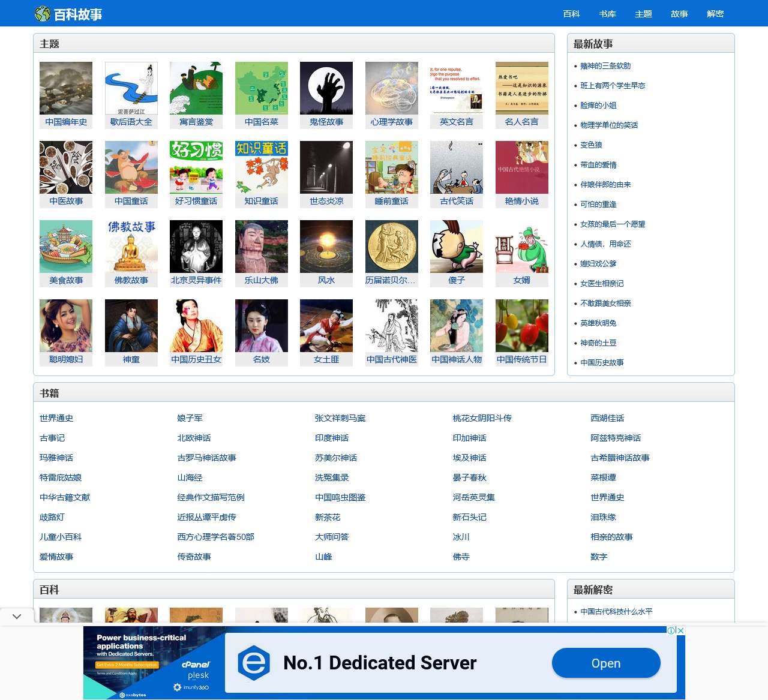Open 中国历史故事 in 最新故事
768x700 pixels.
602,363
